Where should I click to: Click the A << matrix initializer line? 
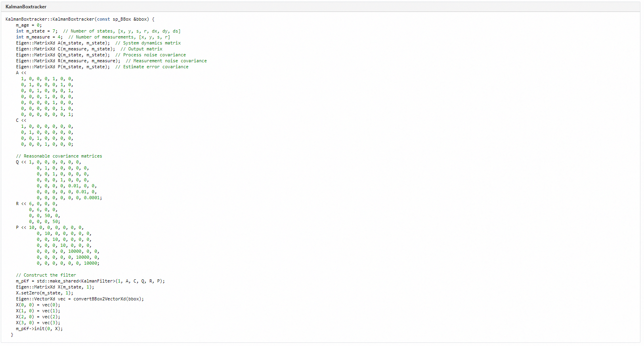coord(21,73)
